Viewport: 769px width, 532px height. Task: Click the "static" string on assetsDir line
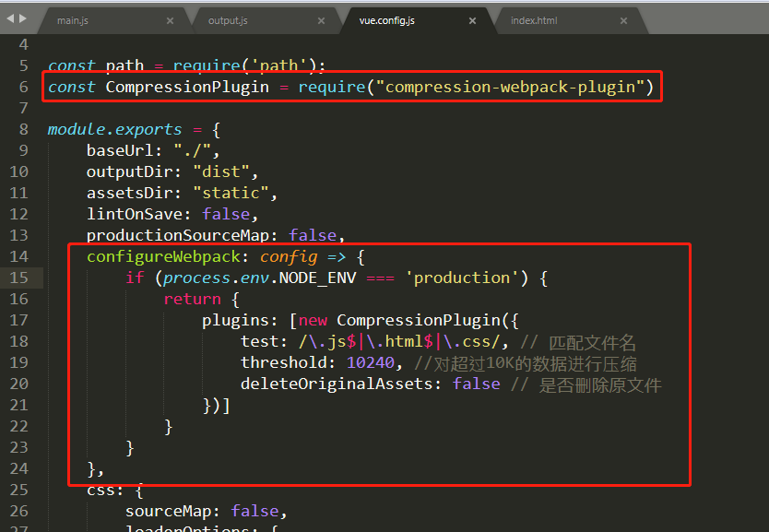click(x=231, y=194)
